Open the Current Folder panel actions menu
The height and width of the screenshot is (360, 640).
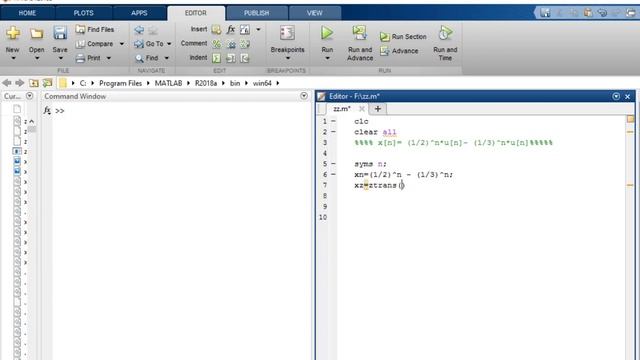coord(29,96)
